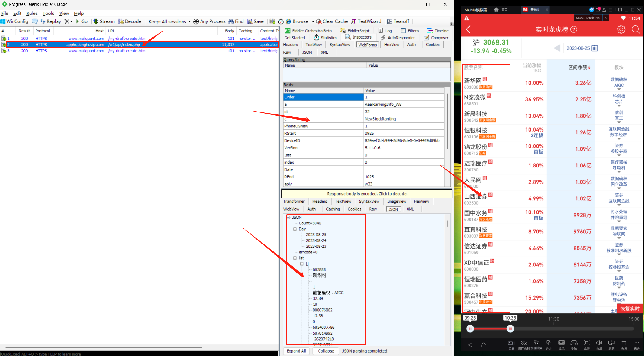Screen dimensions: 644x356
Task: Click Collapse button under JSON tree
Action: coord(326,351)
